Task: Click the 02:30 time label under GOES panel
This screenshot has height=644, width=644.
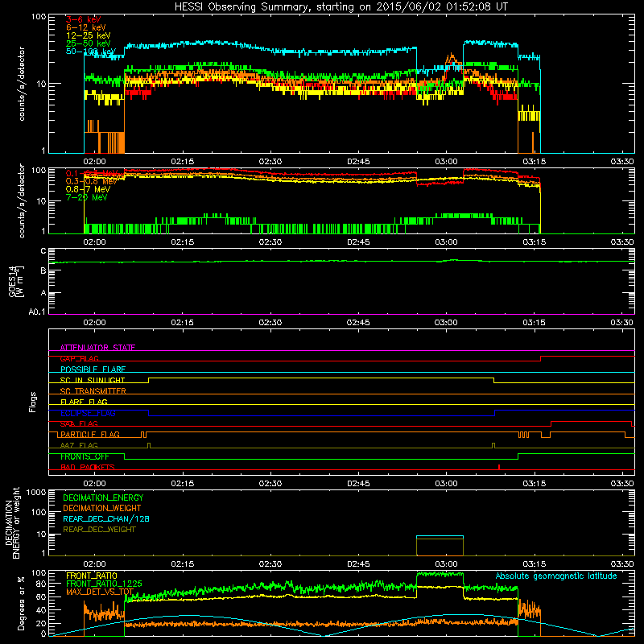Action: tap(270, 323)
